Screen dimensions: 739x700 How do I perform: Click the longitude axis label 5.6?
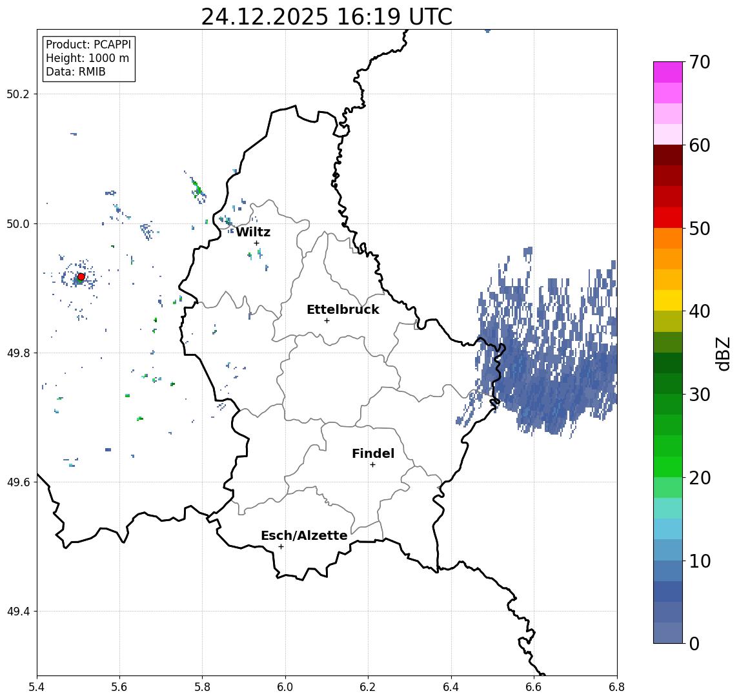coord(119,687)
